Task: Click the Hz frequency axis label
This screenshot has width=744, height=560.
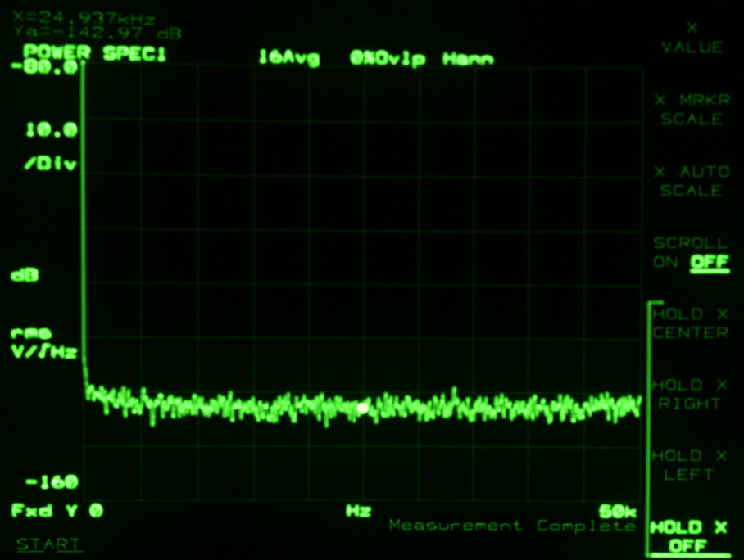Action: point(358,511)
